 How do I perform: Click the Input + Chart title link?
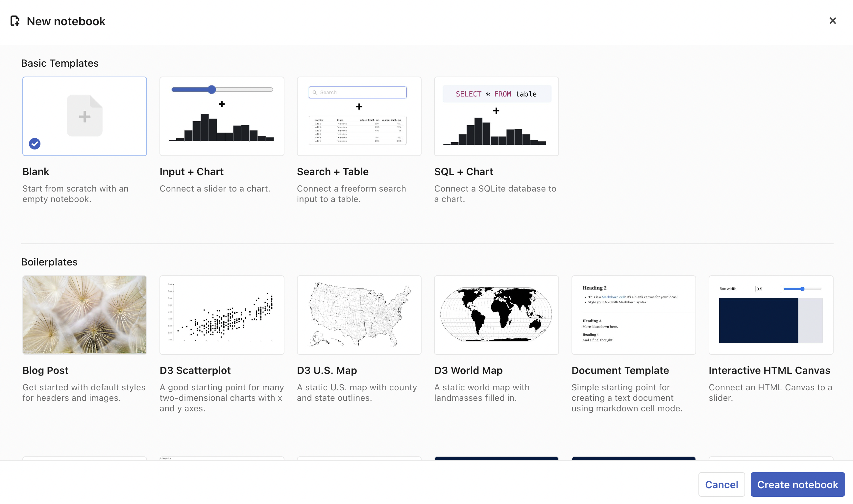pos(191,172)
